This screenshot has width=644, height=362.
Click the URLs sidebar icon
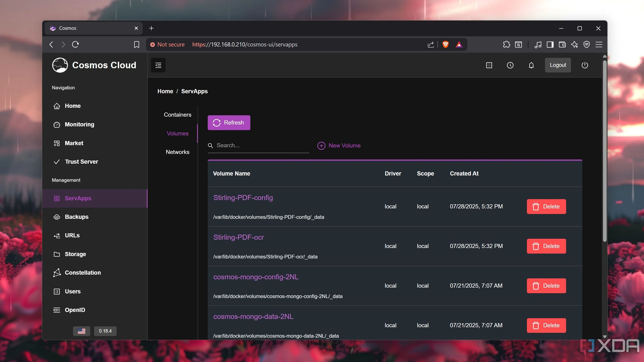click(x=57, y=236)
